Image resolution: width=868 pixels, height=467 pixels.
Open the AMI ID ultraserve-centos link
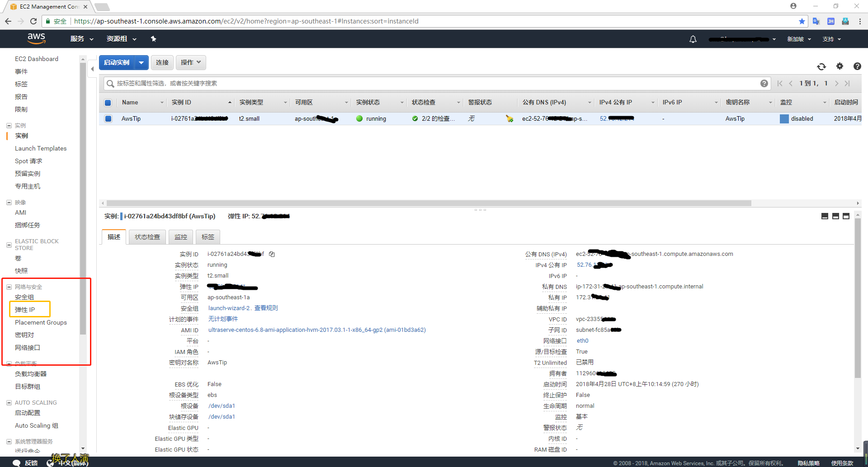317,330
